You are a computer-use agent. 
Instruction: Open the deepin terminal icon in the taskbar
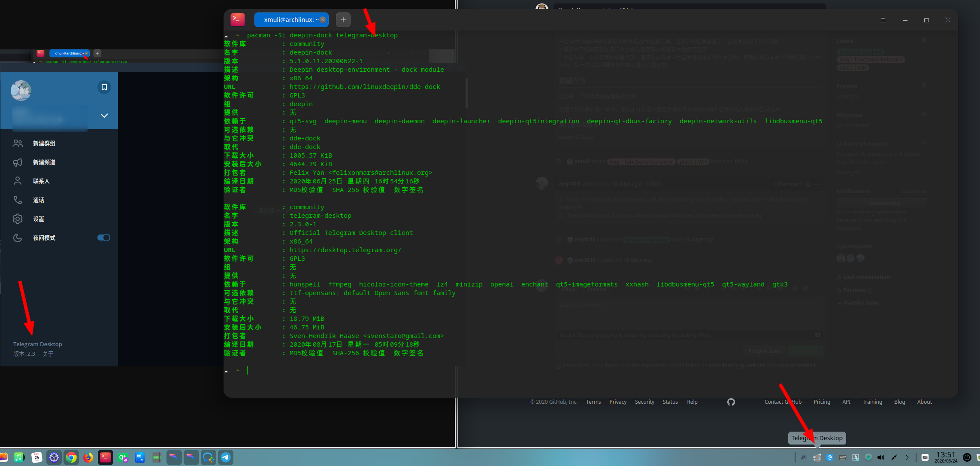tap(106, 457)
